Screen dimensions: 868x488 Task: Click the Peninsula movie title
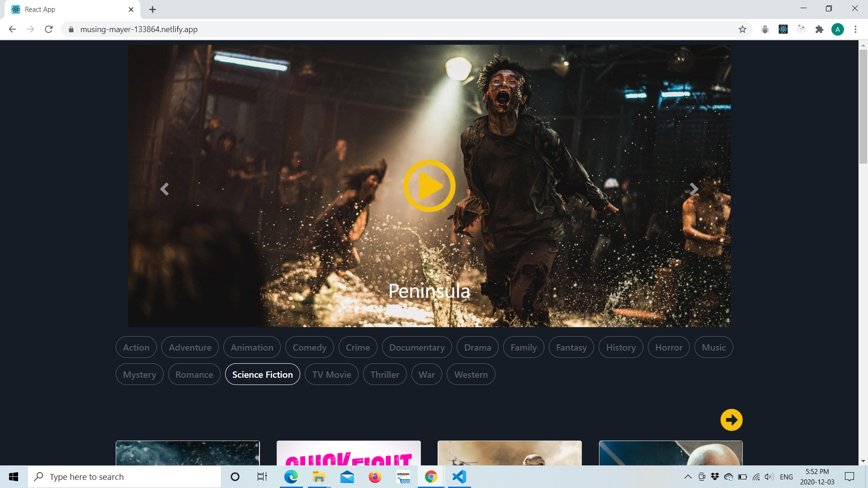pyautogui.click(x=429, y=291)
